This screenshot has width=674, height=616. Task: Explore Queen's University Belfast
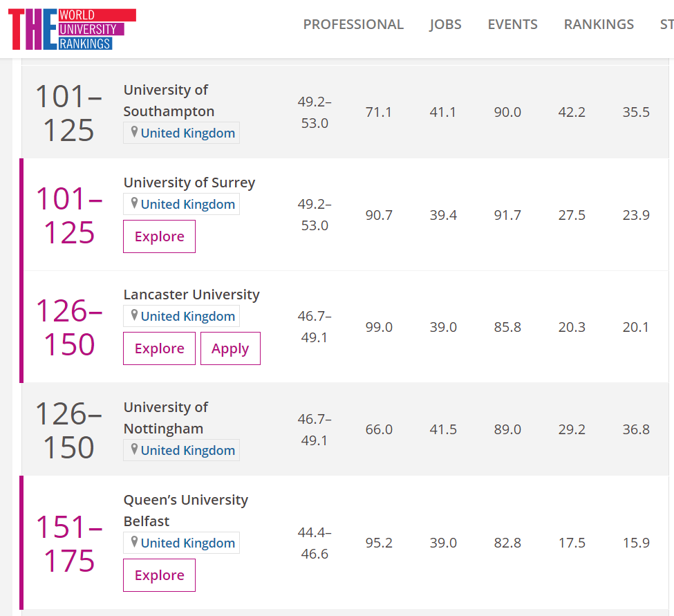coord(159,575)
